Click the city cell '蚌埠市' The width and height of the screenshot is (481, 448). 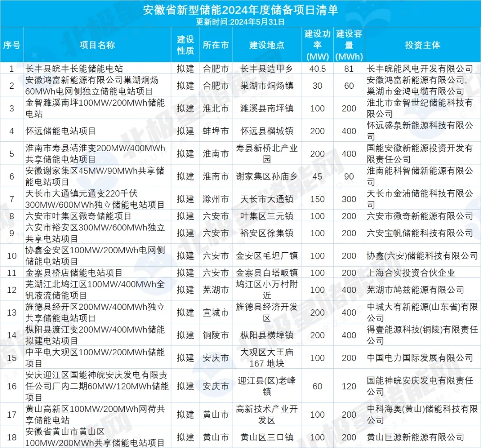tap(216, 131)
